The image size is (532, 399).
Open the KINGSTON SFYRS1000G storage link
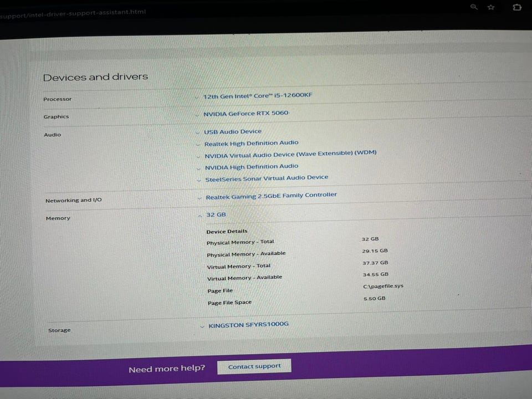coord(249,325)
